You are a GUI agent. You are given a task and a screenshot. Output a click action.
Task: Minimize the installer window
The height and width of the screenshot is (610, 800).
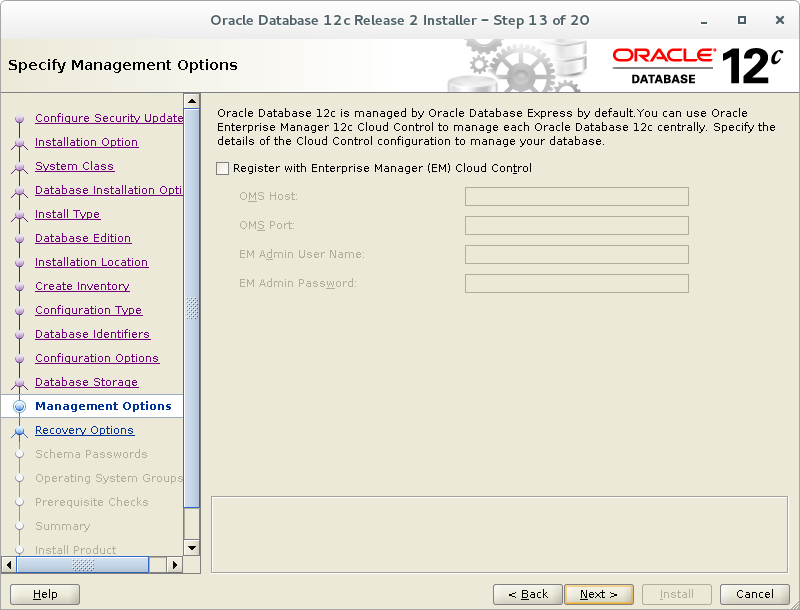tap(704, 20)
